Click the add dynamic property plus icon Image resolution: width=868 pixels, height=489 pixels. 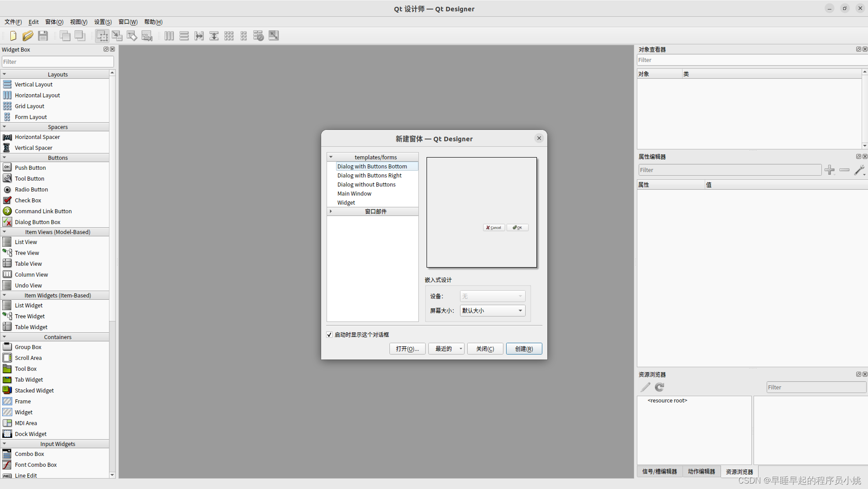pyautogui.click(x=830, y=170)
